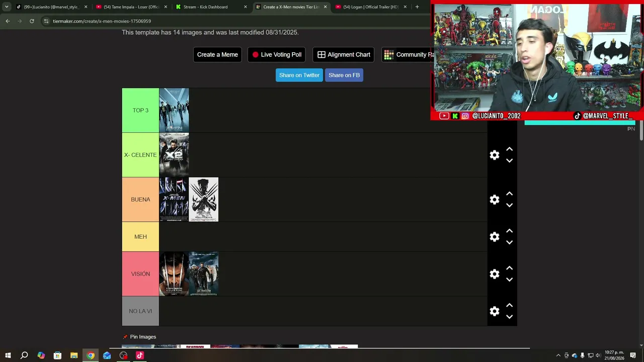The width and height of the screenshot is (644, 362).
Task: Close the Kick Dashboard tab
Action: point(246,7)
